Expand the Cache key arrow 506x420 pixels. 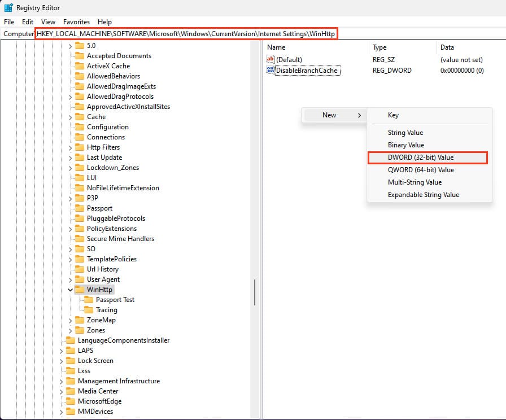[x=71, y=117]
